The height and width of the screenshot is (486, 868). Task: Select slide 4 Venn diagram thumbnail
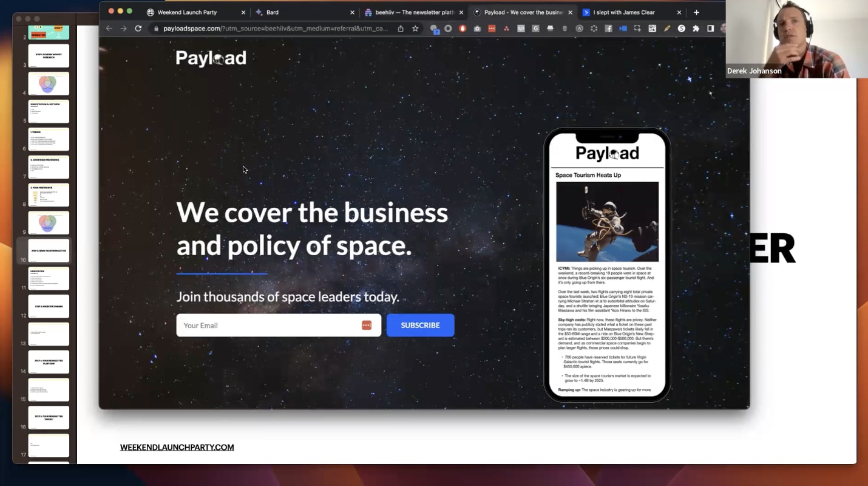[x=49, y=84]
